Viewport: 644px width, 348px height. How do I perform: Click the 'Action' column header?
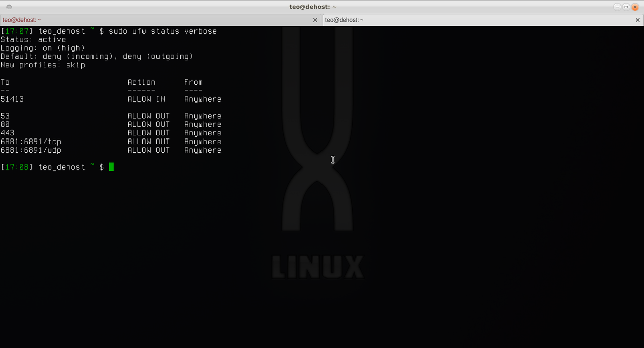(141, 82)
